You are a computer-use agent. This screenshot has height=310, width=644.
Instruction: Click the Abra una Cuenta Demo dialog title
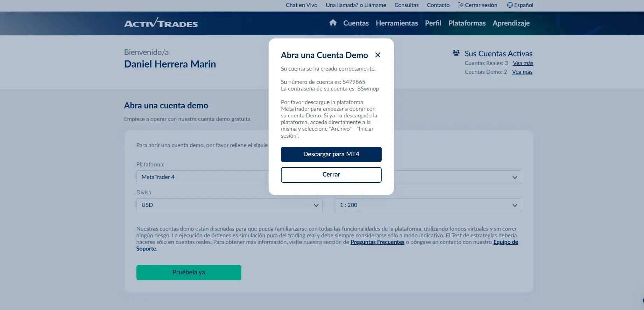click(324, 55)
